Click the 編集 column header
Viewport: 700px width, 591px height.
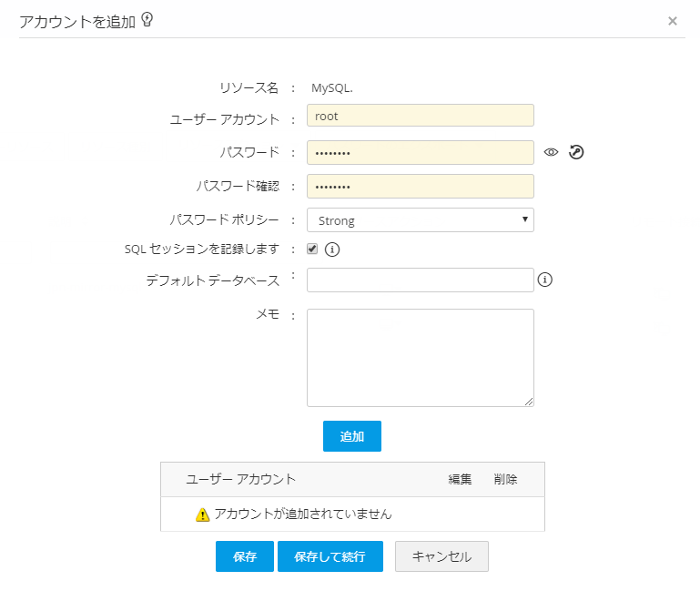pos(460,479)
